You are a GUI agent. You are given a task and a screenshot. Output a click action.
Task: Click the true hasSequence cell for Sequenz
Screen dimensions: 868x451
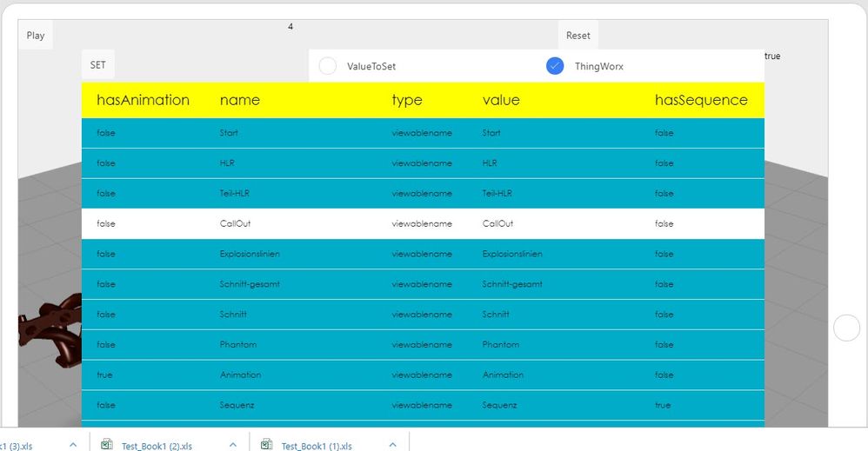click(662, 405)
